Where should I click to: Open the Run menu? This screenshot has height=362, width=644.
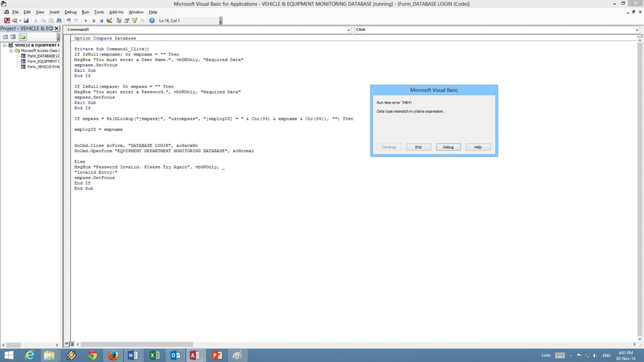tap(85, 12)
